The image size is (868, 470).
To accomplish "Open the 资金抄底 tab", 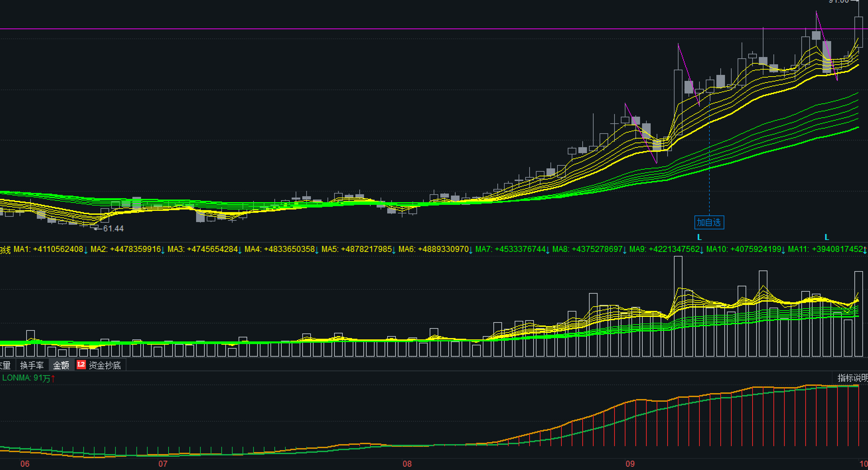I will pos(105,365).
